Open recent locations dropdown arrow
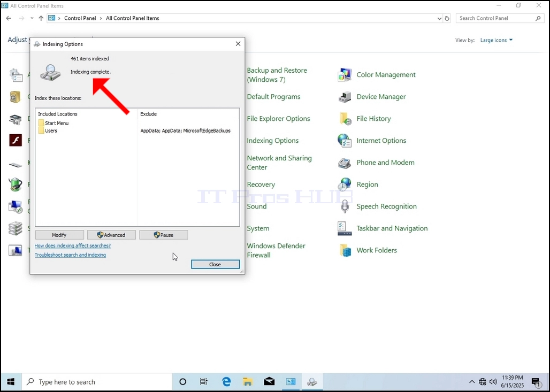The image size is (550, 392). click(32, 18)
